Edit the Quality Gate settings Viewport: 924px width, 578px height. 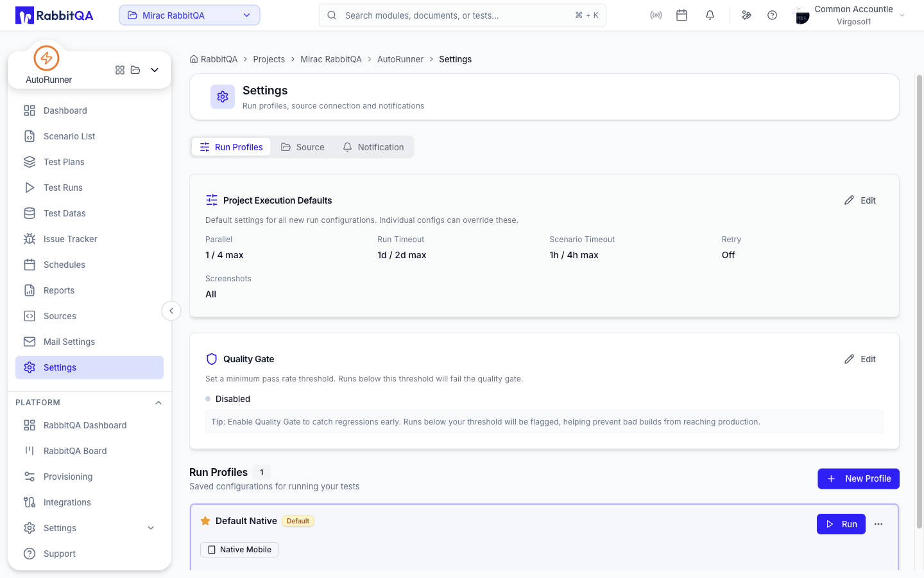(860, 359)
